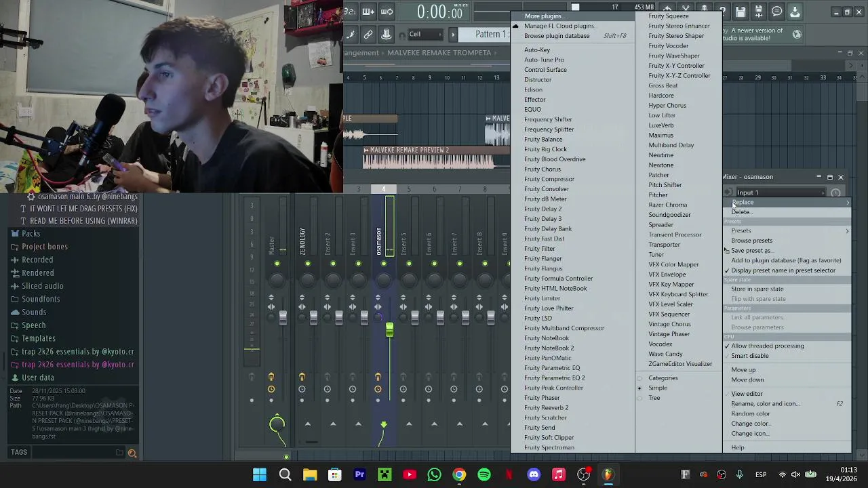Click the magnet snap icon
The height and width of the screenshot is (488, 868).
pyautogui.click(x=402, y=35)
